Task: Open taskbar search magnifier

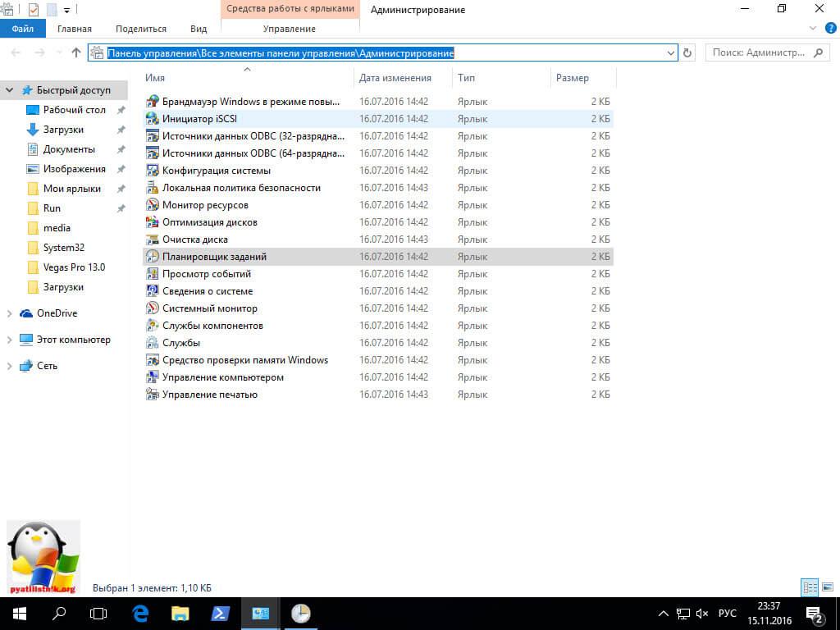Action: tap(59, 614)
